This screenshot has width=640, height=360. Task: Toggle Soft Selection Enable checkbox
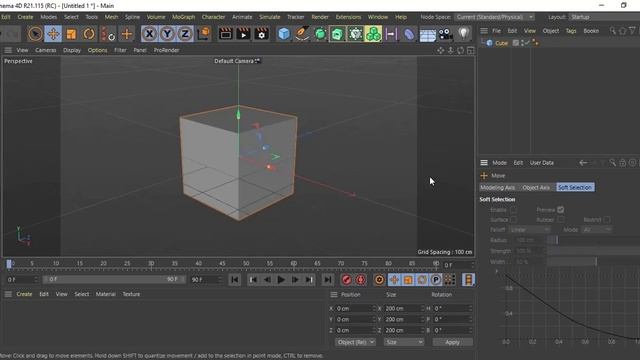click(x=513, y=210)
